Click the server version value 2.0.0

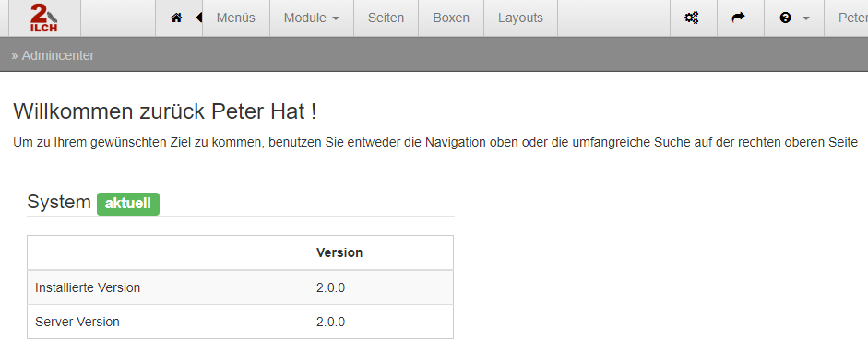tap(330, 322)
